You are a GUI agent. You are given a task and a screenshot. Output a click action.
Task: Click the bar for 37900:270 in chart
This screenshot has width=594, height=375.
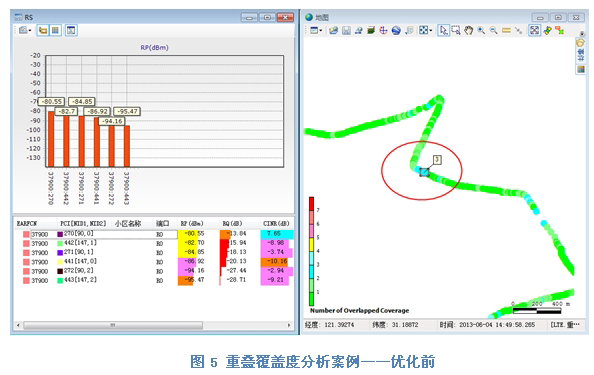(51, 139)
